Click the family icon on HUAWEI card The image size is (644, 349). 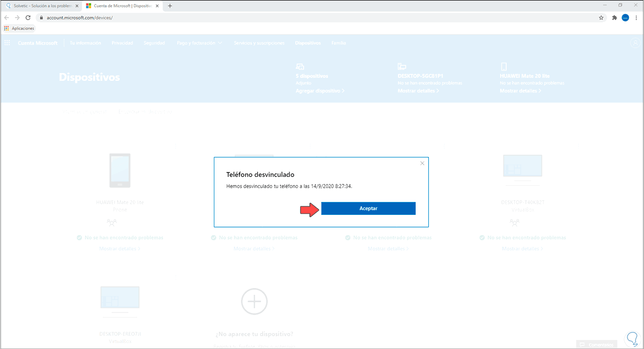coord(112,222)
